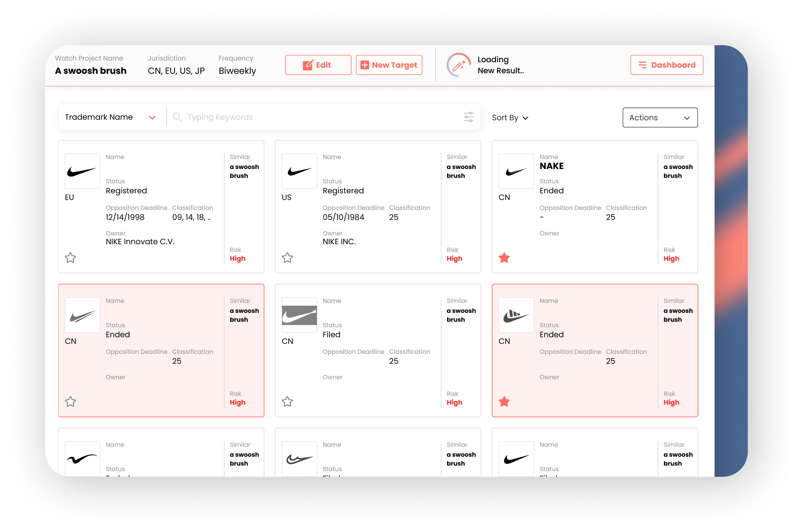Viewport: 803px width, 532px height.
Task: Click the filter/sliders icon next to search bar
Action: tap(469, 117)
